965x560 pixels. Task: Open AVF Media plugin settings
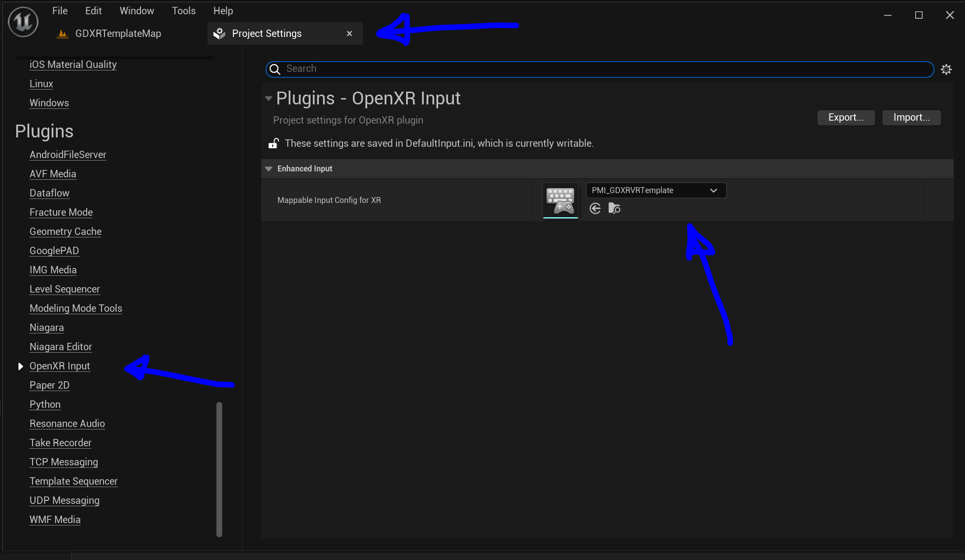(53, 174)
